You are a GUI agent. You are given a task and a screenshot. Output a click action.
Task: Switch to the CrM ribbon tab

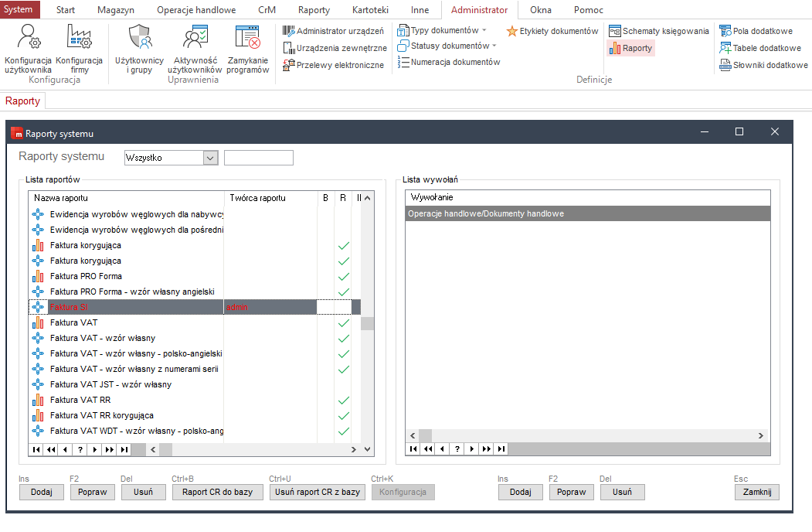coord(267,10)
